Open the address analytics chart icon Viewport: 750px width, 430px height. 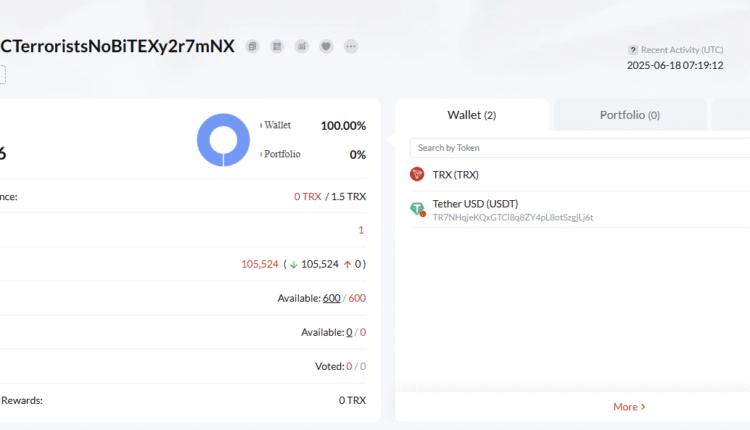301,46
